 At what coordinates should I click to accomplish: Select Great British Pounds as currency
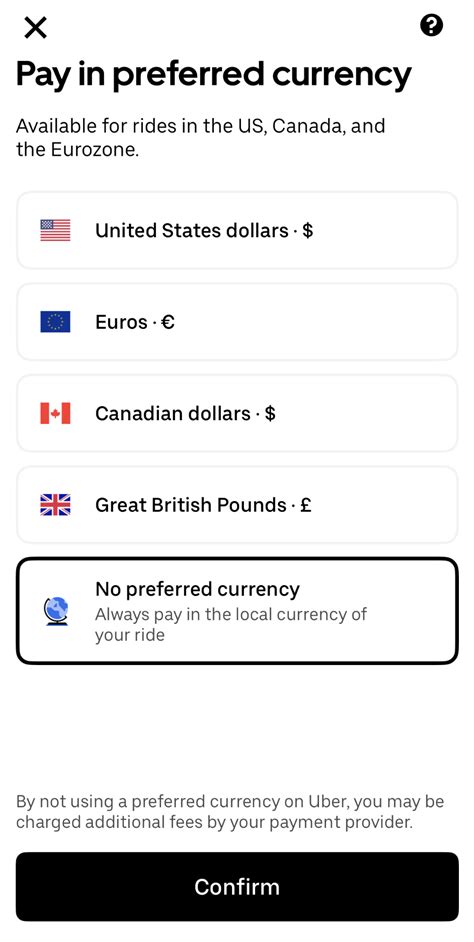point(237,505)
